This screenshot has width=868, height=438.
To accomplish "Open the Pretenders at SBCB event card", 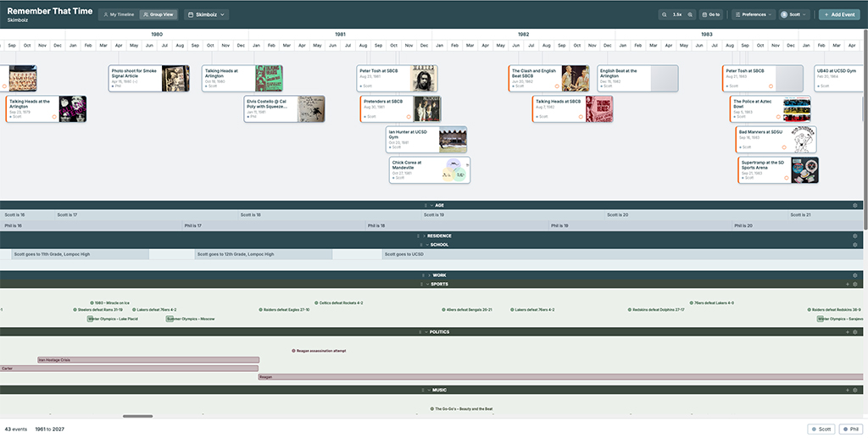I will point(401,109).
